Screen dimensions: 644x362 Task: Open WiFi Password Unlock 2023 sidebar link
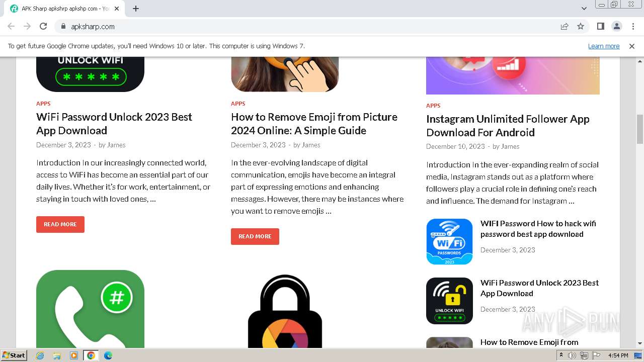pos(539,288)
